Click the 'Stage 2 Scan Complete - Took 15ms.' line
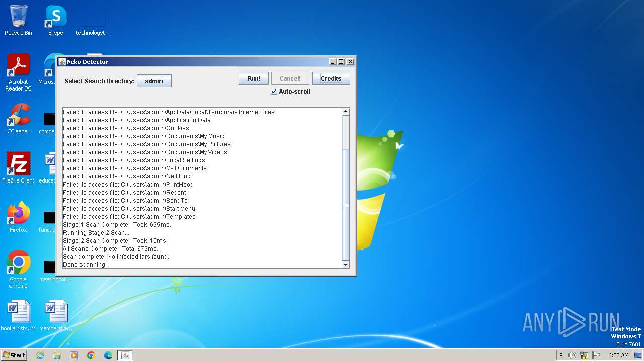 [x=115, y=241]
